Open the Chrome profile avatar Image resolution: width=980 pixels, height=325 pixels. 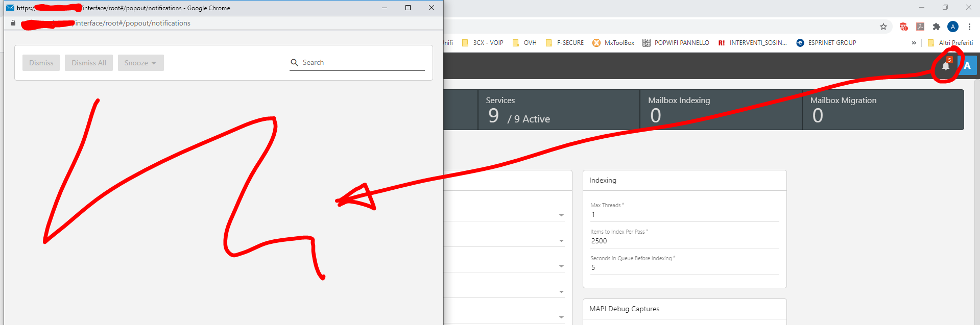click(x=953, y=27)
